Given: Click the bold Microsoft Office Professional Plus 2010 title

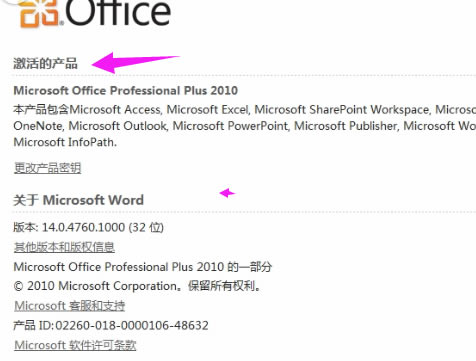Looking at the screenshot, I should pos(126,90).
